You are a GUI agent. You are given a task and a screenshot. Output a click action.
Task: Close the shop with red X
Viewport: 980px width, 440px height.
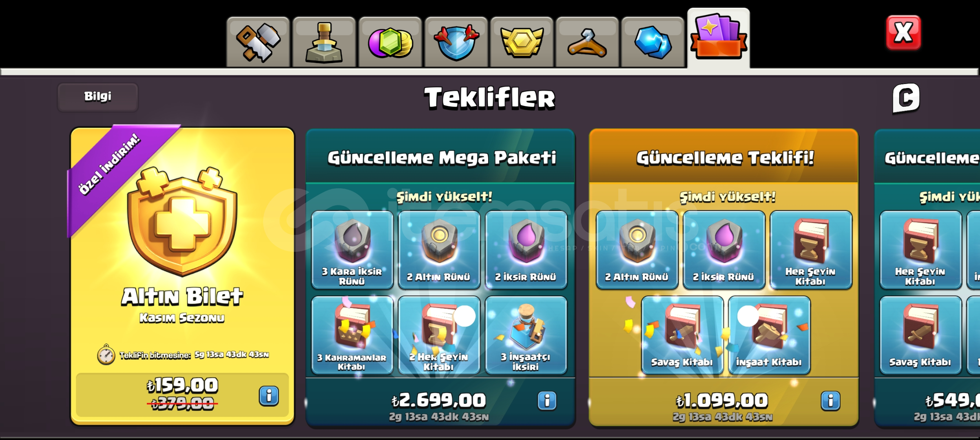[903, 33]
